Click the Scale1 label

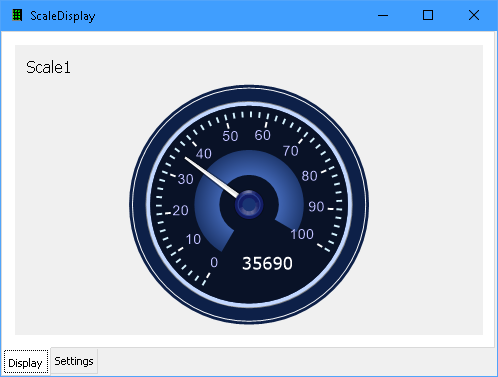(48, 67)
